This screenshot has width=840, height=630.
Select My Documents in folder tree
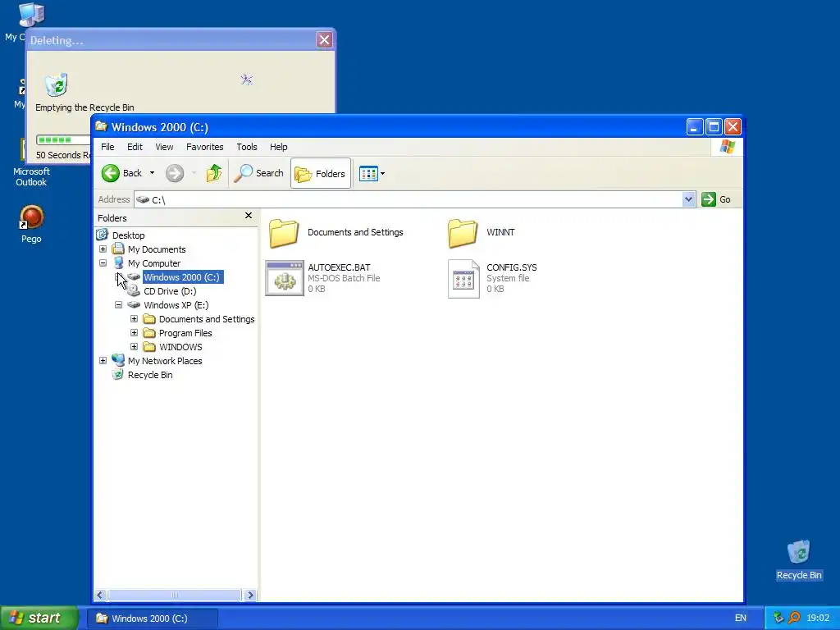point(157,249)
